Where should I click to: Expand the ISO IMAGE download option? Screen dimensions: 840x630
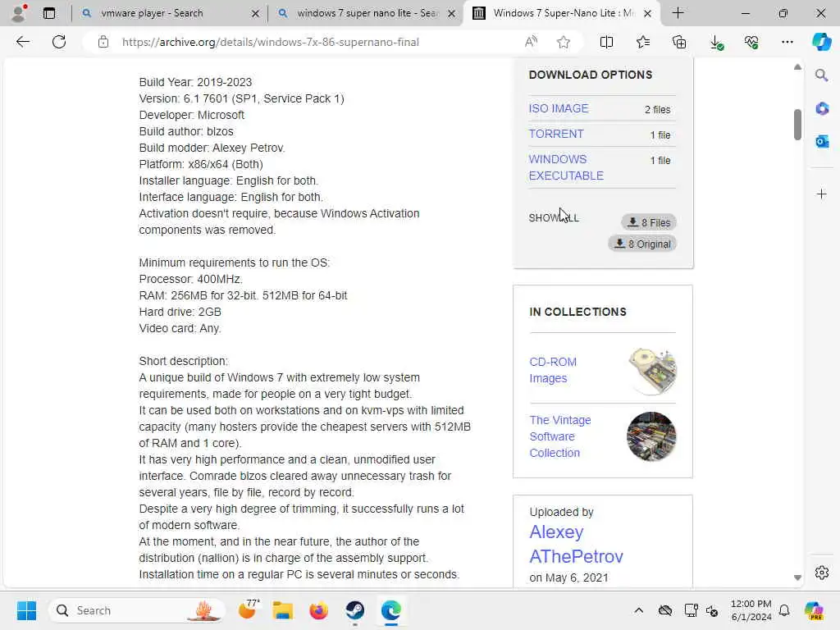[x=558, y=108]
